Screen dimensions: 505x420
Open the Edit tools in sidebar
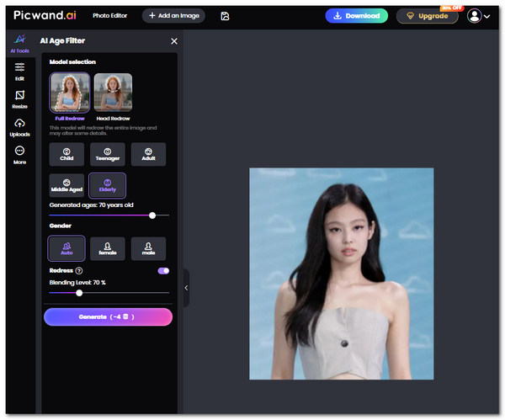click(20, 71)
